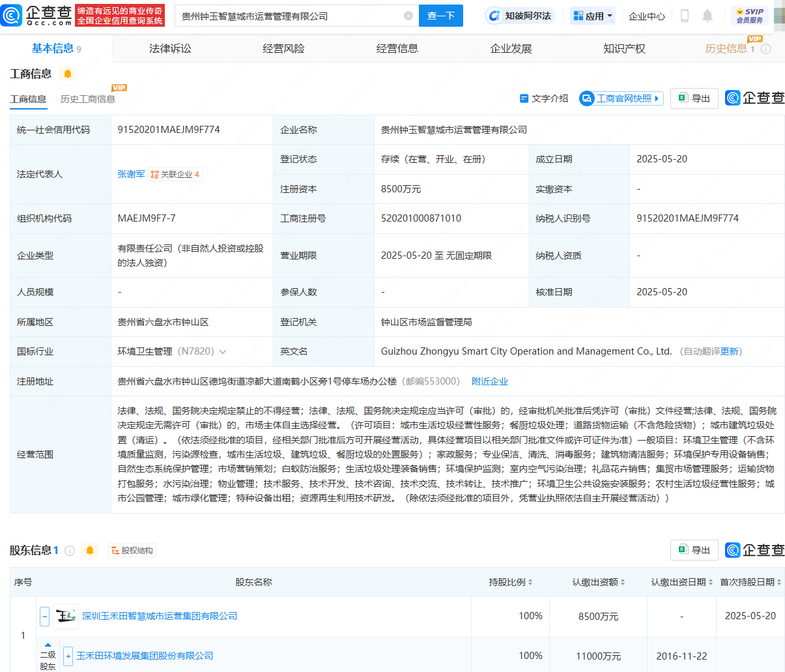Click the 查一下 search button
The image size is (785, 672).
441,16
